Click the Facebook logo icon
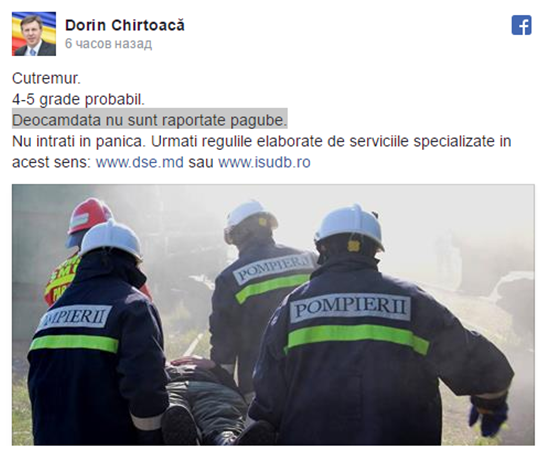The width and height of the screenshot is (545, 454). pyautogui.click(x=521, y=25)
